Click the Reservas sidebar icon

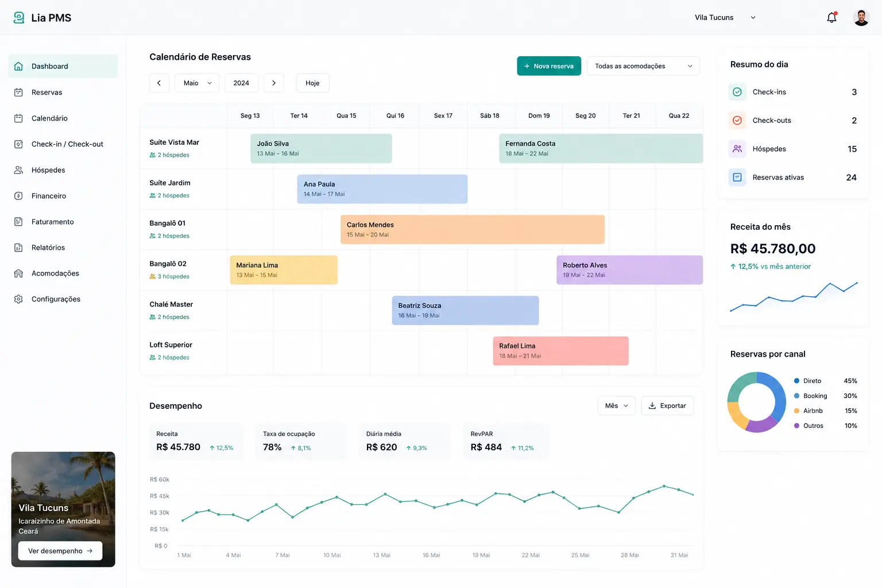coord(18,92)
